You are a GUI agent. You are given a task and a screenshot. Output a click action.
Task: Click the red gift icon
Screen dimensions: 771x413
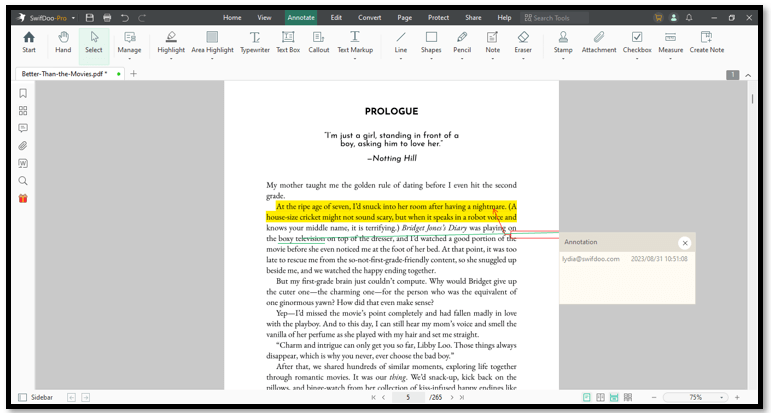[x=23, y=198]
